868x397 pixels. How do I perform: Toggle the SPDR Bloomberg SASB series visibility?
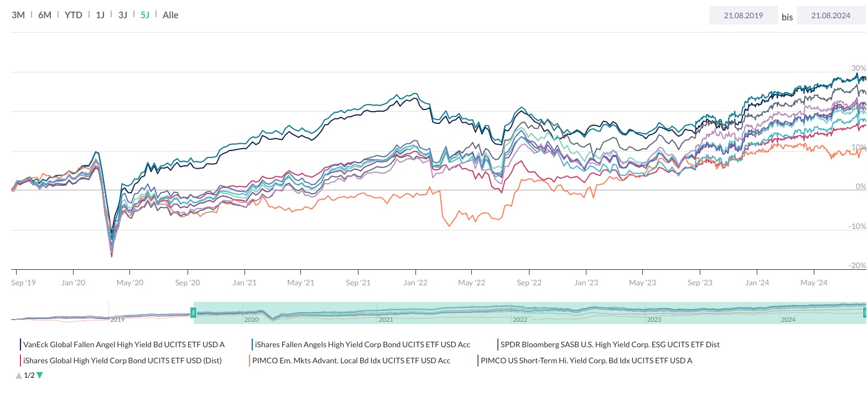click(609, 344)
